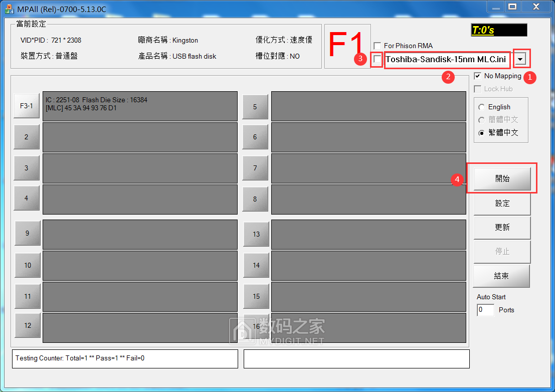This screenshot has height=392, width=555.
Task: Click the 停止 stop button
Action: [502, 252]
